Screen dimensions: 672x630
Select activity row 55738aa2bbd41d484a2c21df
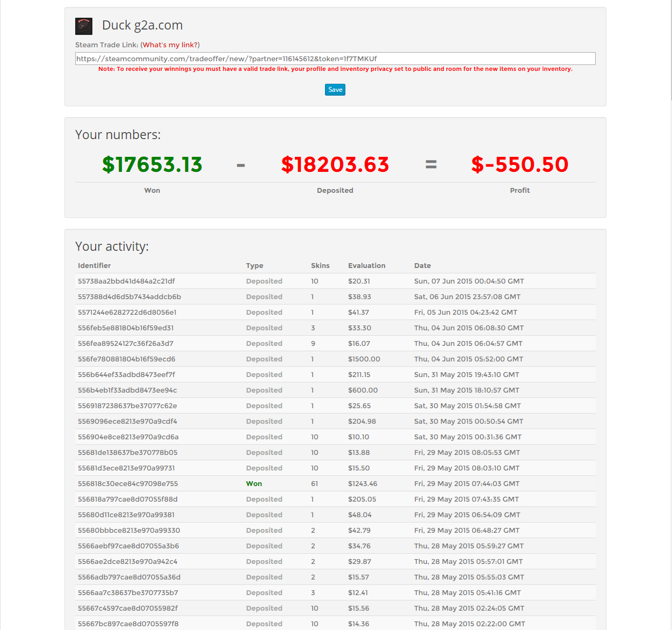[335, 281]
